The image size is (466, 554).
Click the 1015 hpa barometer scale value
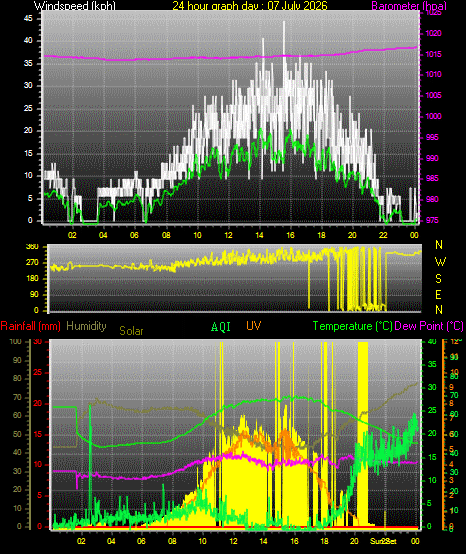433,54
